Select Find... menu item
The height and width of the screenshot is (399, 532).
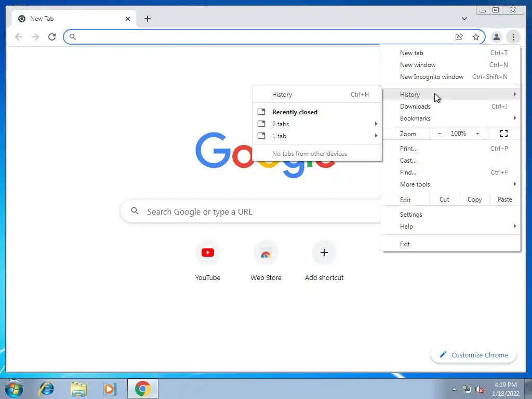coord(450,172)
